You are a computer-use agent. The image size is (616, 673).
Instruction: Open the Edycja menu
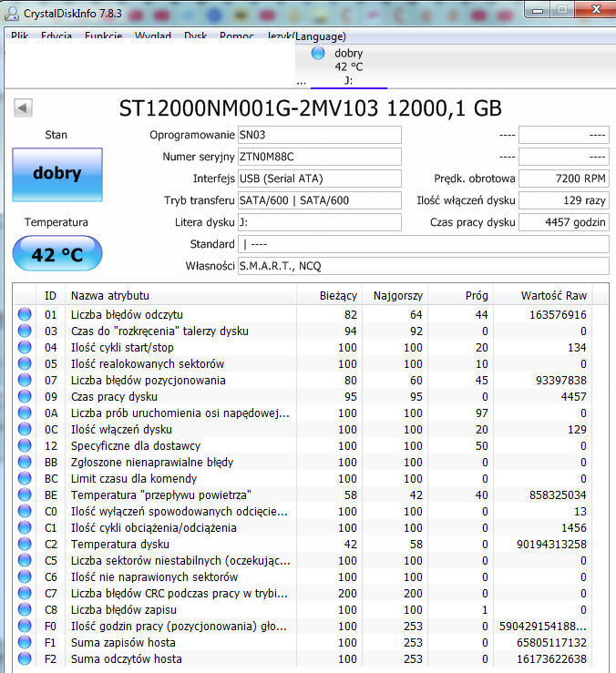point(56,36)
